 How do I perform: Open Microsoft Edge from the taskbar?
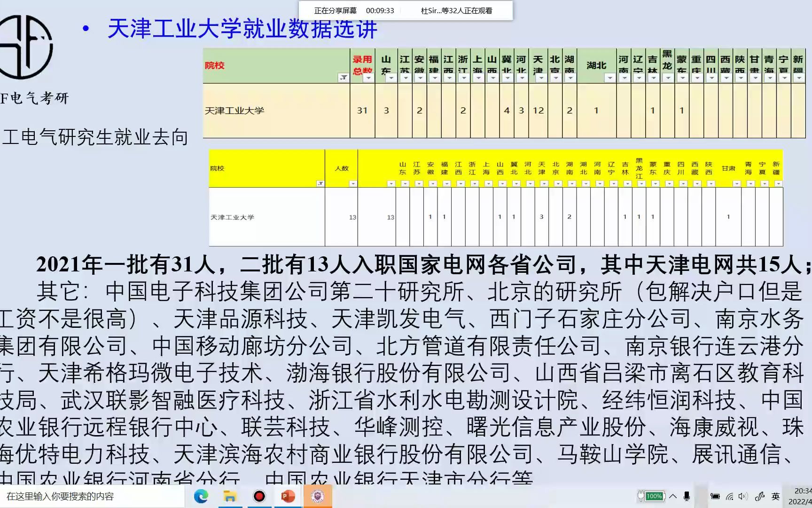(201, 496)
